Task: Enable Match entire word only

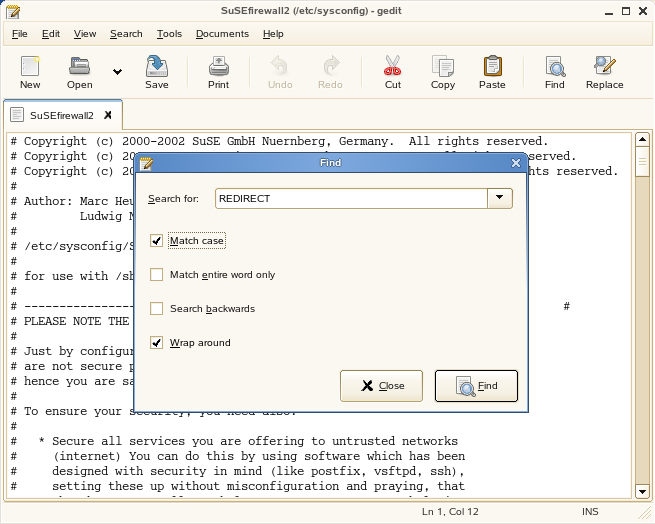Action: click(157, 275)
